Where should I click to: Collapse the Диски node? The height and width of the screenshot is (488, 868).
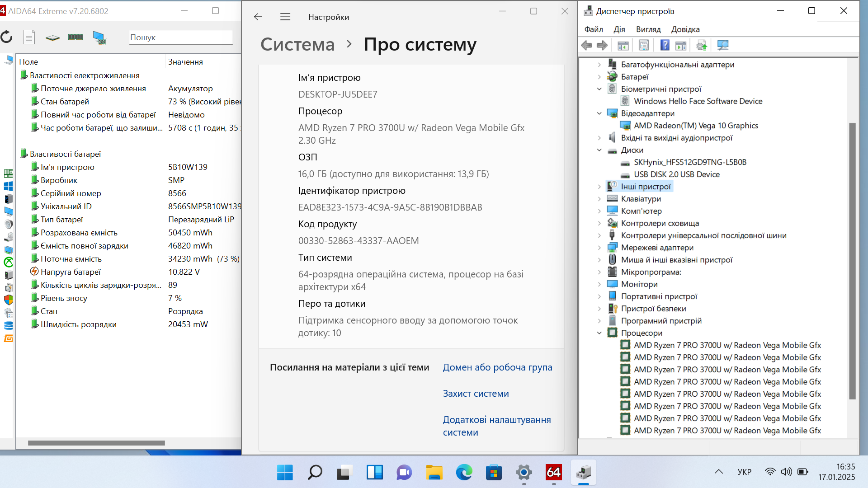pyautogui.click(x=599, y=150)
